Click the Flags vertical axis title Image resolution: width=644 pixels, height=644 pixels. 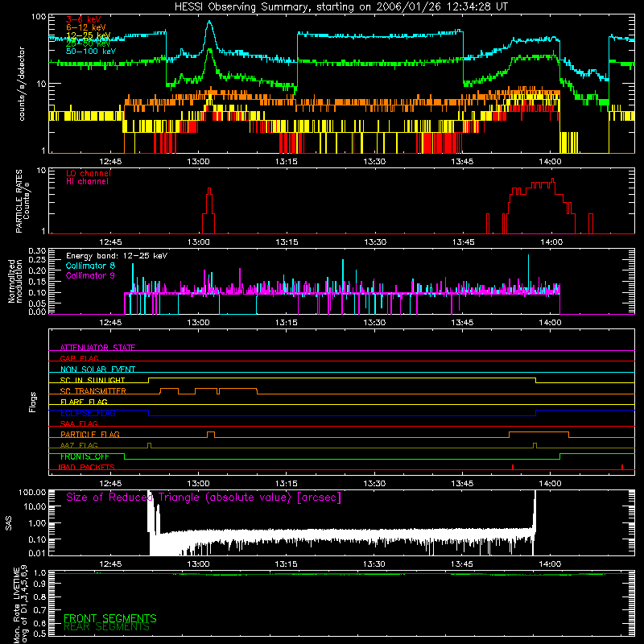point(32,402)
